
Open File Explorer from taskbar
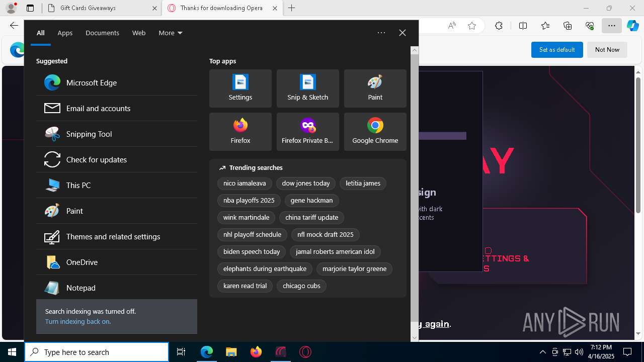pyautogui.click(x=231, y=352)
